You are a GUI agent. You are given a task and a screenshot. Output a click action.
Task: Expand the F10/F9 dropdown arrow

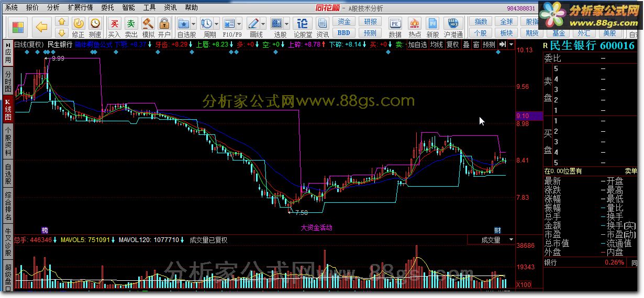(x=239, y=24)
